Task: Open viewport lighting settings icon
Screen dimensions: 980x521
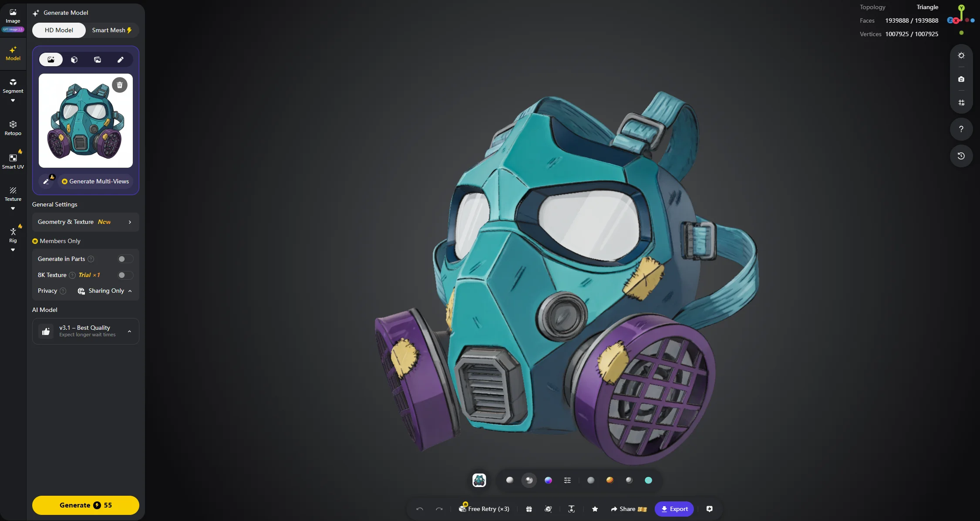Action: (x=961, y=56)
